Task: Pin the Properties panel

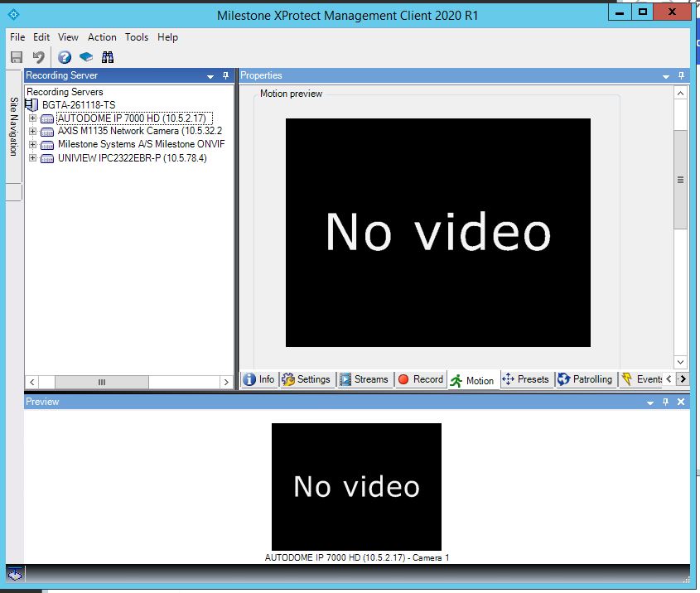Action: [x=681, y=76]
